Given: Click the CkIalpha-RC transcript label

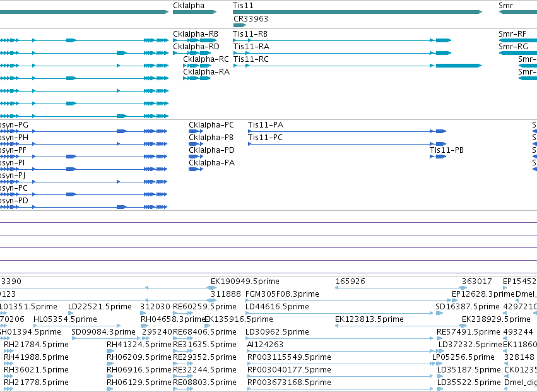Looking at the screenshot, I should [x=206, y=59].
